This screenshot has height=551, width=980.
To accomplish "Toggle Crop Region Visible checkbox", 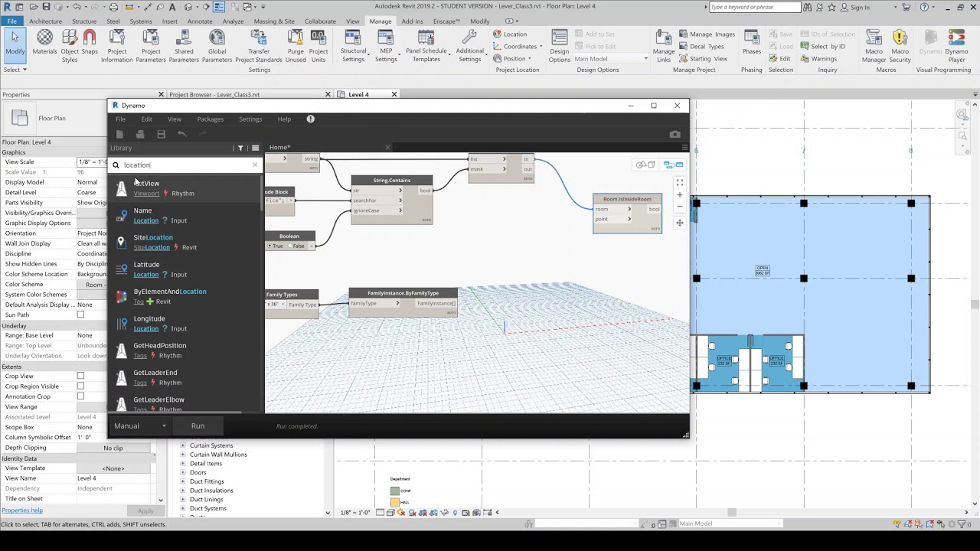I will point(80,386).
